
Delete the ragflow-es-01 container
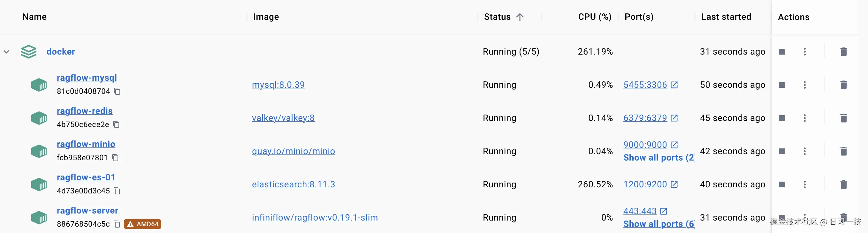[x=843, y=184]
